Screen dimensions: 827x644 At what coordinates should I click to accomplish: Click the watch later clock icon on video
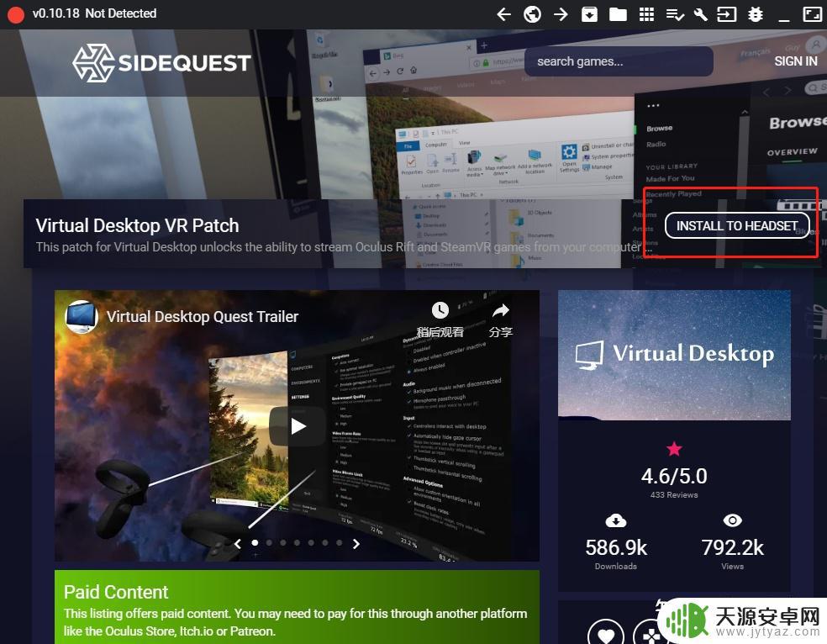(x=440, y=310)
